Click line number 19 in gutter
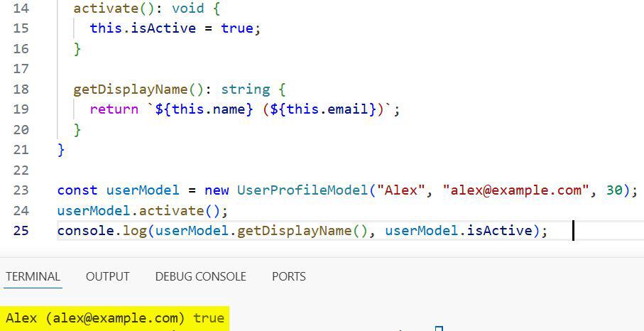 point(21,109)
